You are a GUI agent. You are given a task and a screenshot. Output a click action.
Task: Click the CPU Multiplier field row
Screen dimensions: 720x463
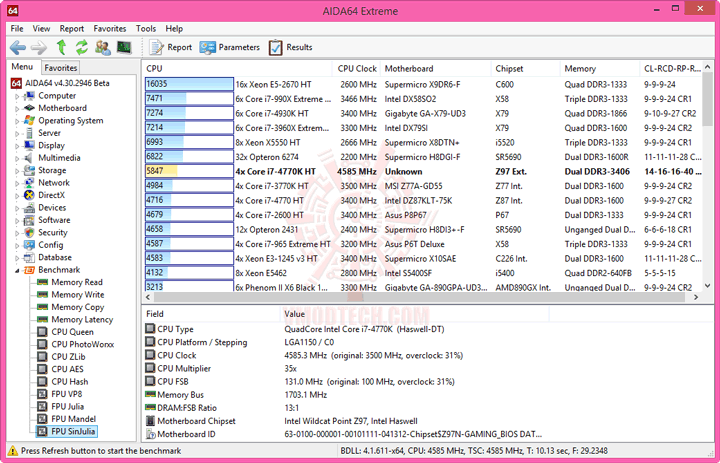221,368
